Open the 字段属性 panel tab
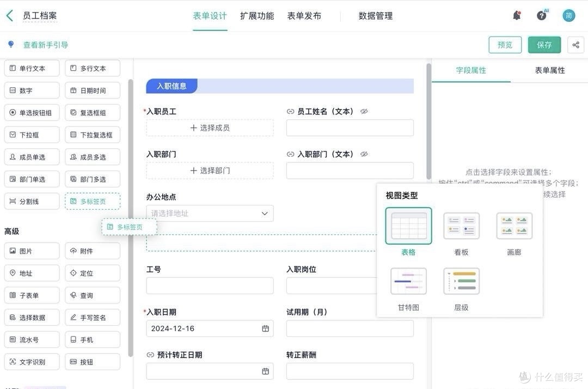 [x=471, y=70]
